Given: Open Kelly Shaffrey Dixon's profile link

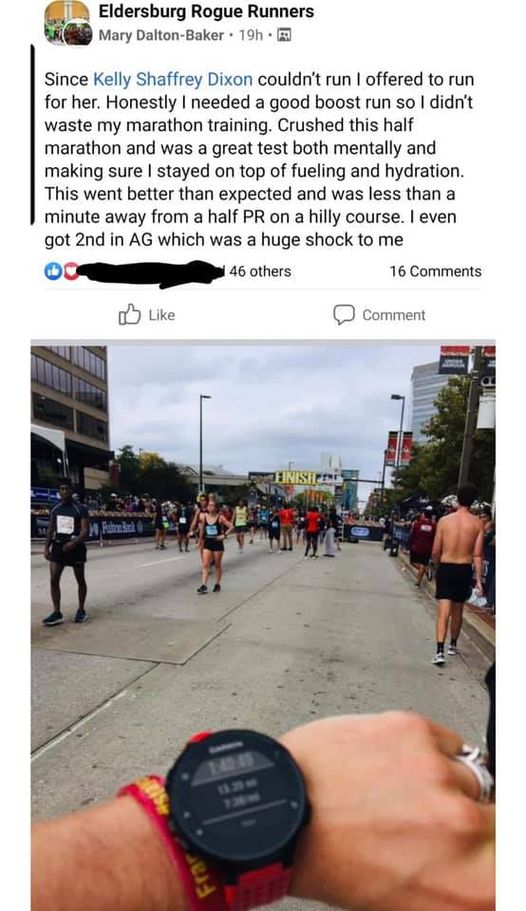Looking at the screenshot, I should 173,79.
